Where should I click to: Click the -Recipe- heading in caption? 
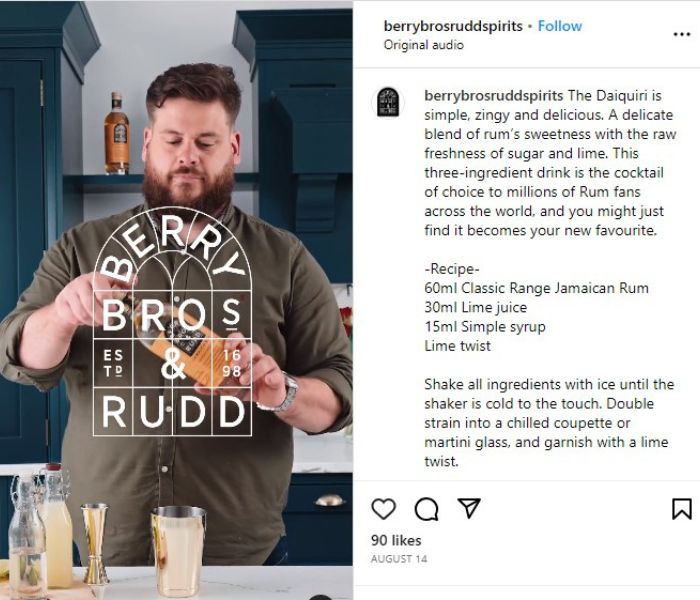click(452, 269)
